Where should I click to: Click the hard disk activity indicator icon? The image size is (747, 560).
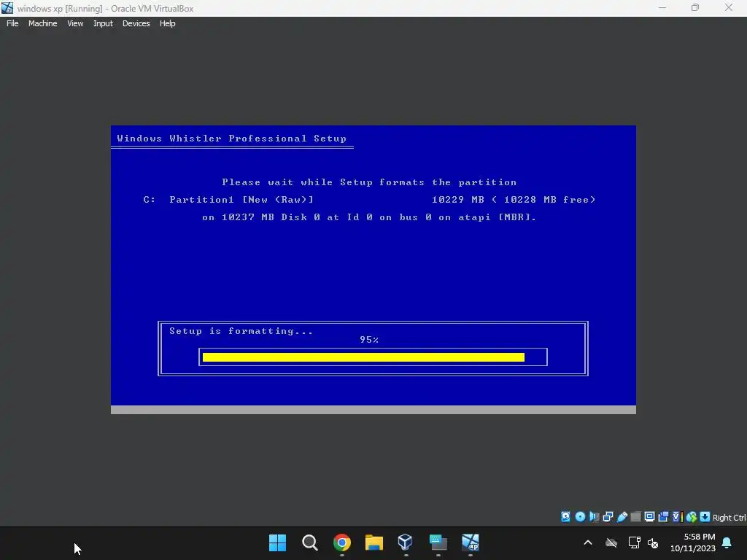click(565, 517)
